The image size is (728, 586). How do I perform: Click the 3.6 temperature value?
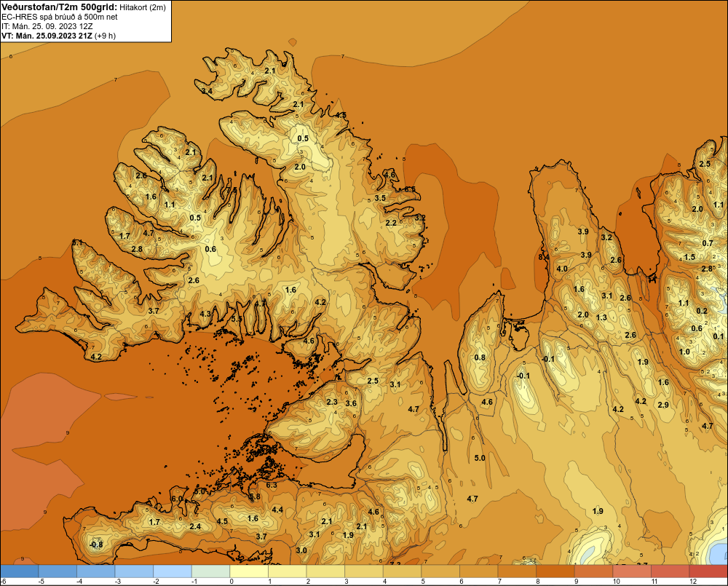pos(351,403)
